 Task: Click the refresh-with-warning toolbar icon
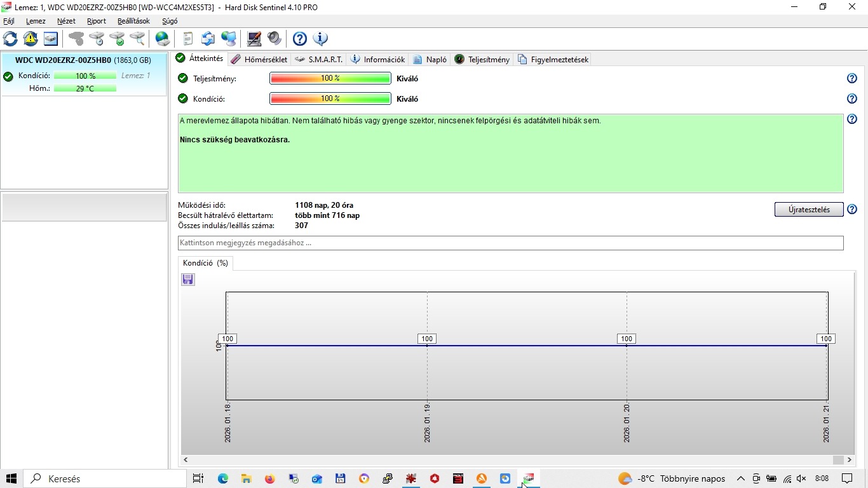click(31, 39)
